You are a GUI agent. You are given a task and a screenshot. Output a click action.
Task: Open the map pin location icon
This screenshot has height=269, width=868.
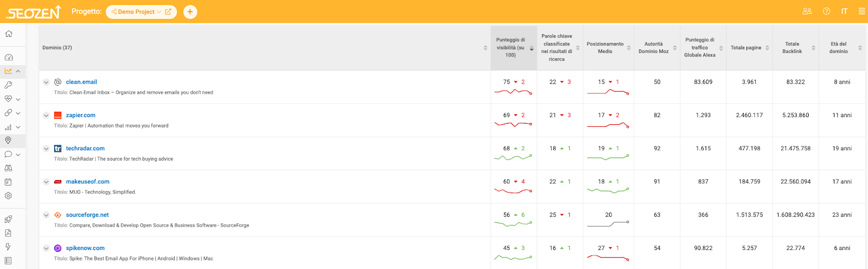[x=8, y=140]
